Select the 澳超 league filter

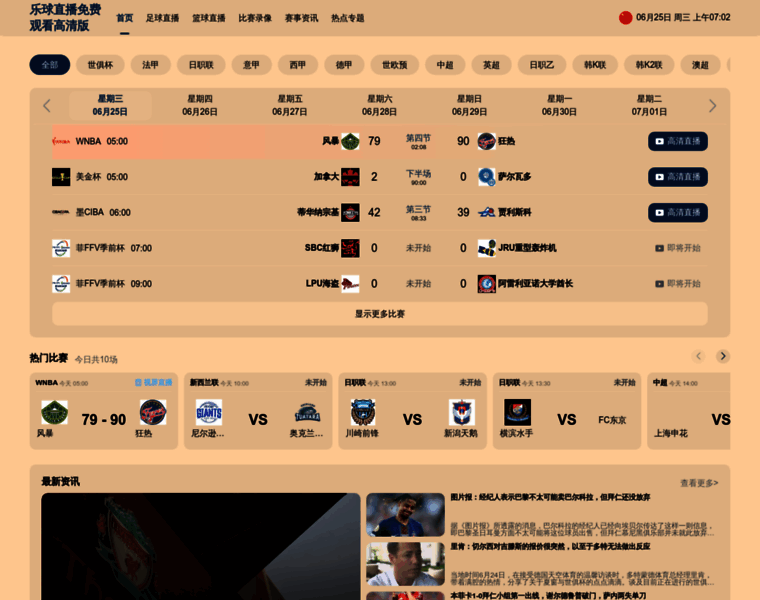coord(700,65)
